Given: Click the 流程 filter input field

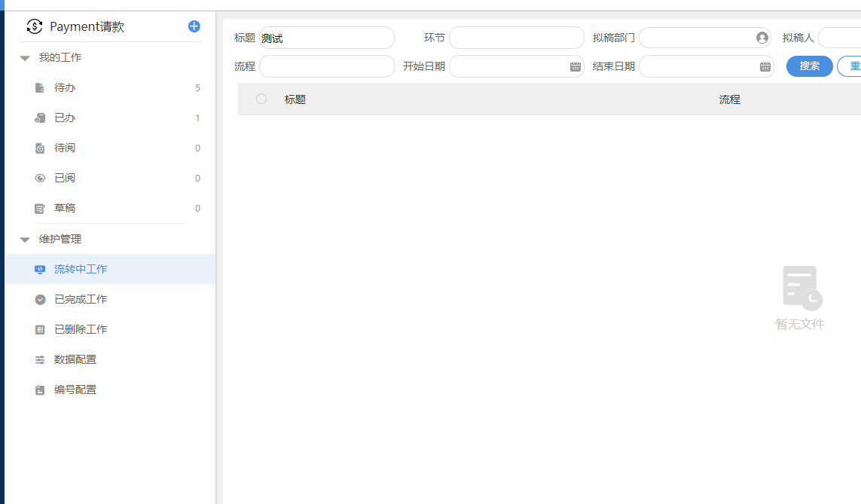Looking at the screenshot, I should (x=326, y=66).
